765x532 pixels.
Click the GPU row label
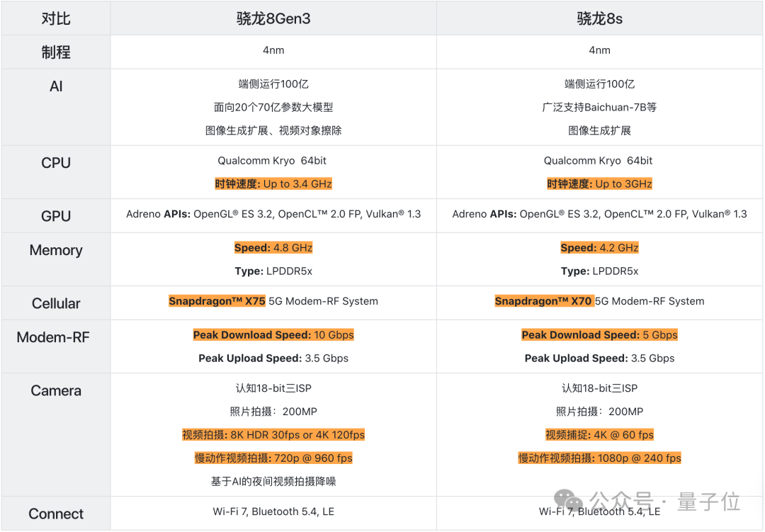[56, 216]
